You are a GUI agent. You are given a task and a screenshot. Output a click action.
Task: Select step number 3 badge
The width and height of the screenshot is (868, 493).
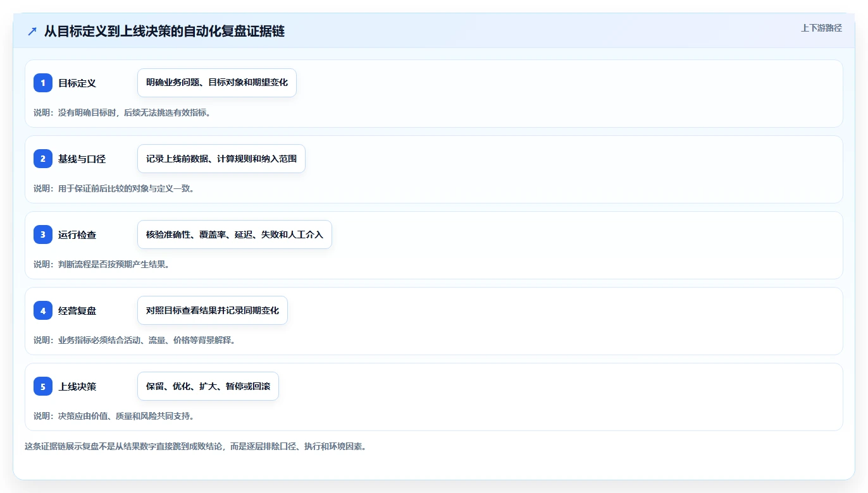tap(43, 234)
